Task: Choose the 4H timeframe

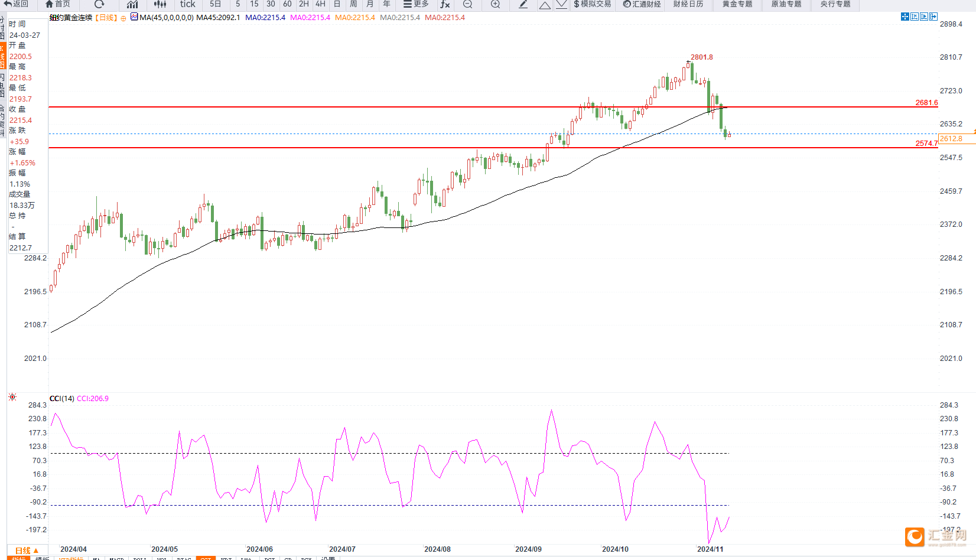Action: click(320, 4)
